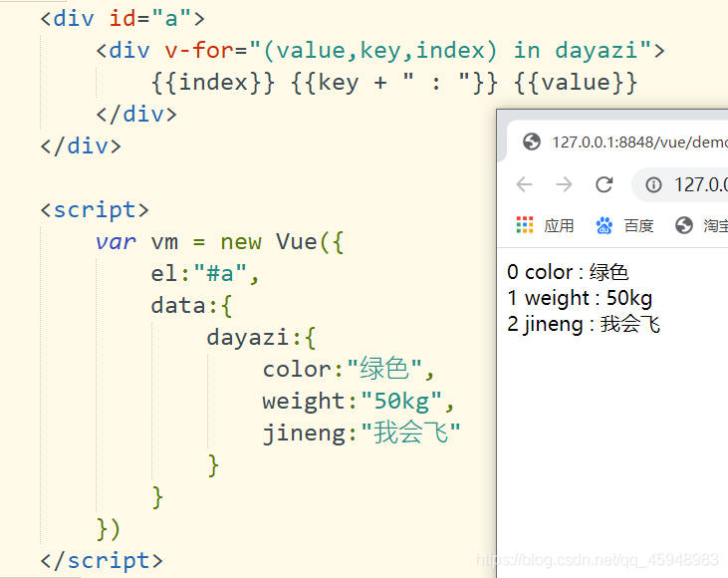Click the opening <script> tag

(x=95, y=210)
